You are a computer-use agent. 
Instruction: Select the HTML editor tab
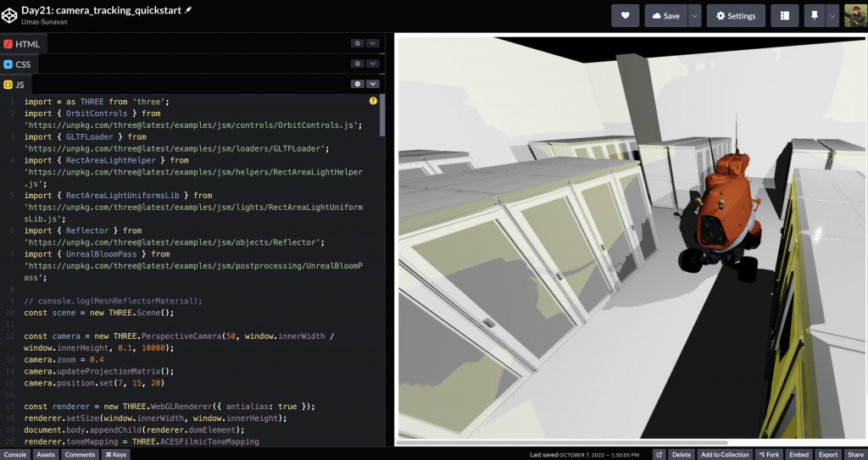tap(23, 44)
